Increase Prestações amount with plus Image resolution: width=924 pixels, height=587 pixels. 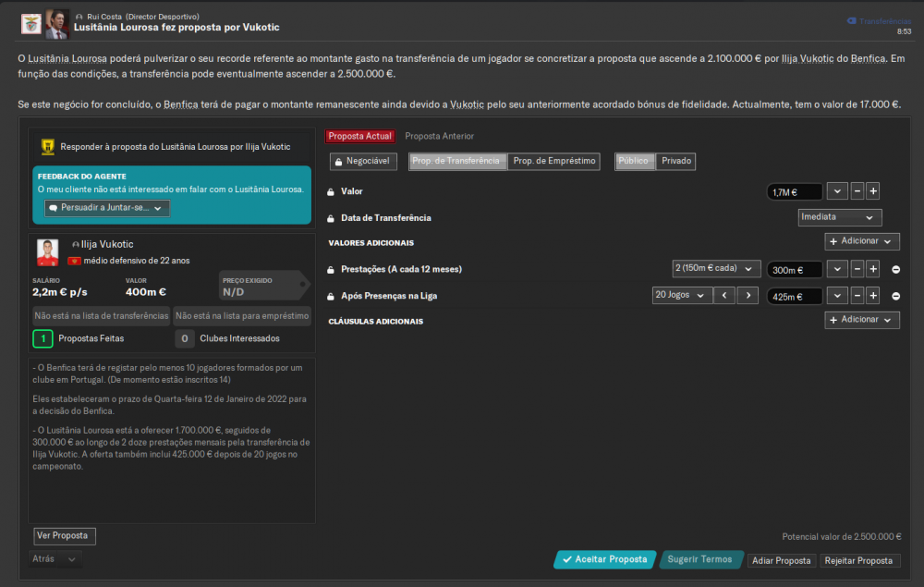click(873, 269)
